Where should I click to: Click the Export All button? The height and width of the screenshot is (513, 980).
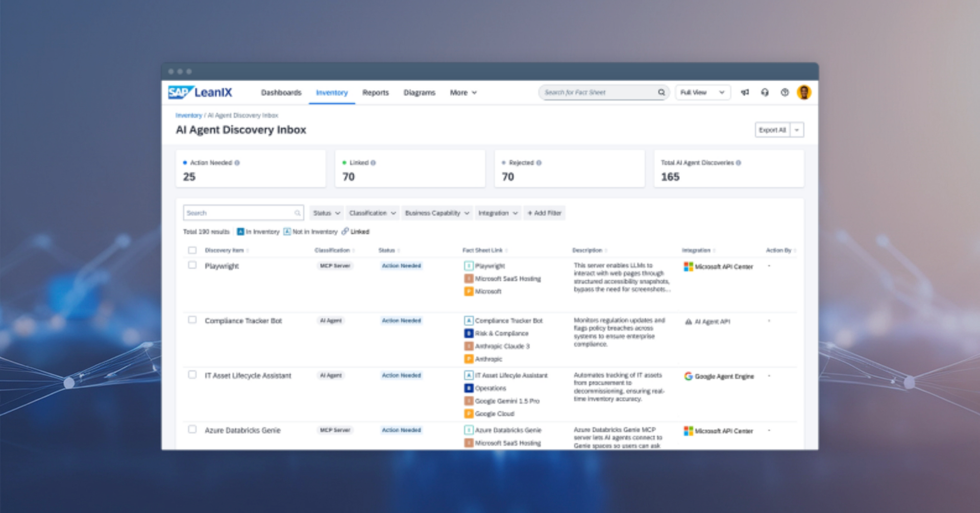tap(772, 130)
